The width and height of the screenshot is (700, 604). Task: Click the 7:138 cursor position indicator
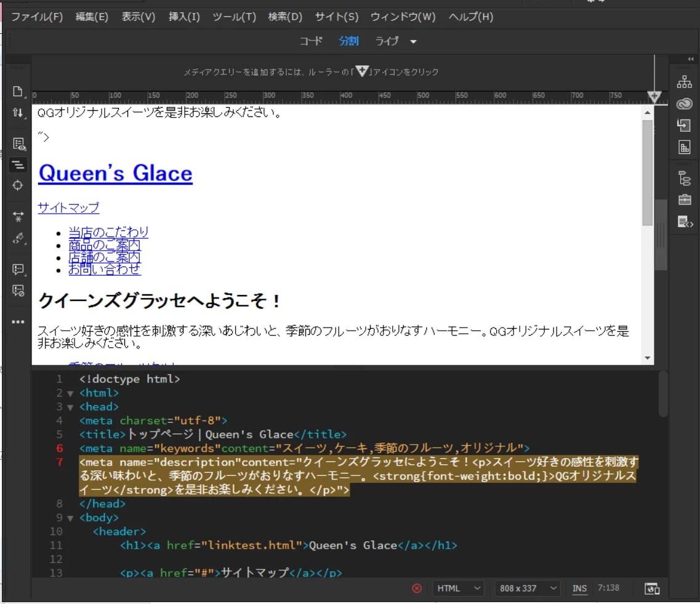[x=608, y=588]
